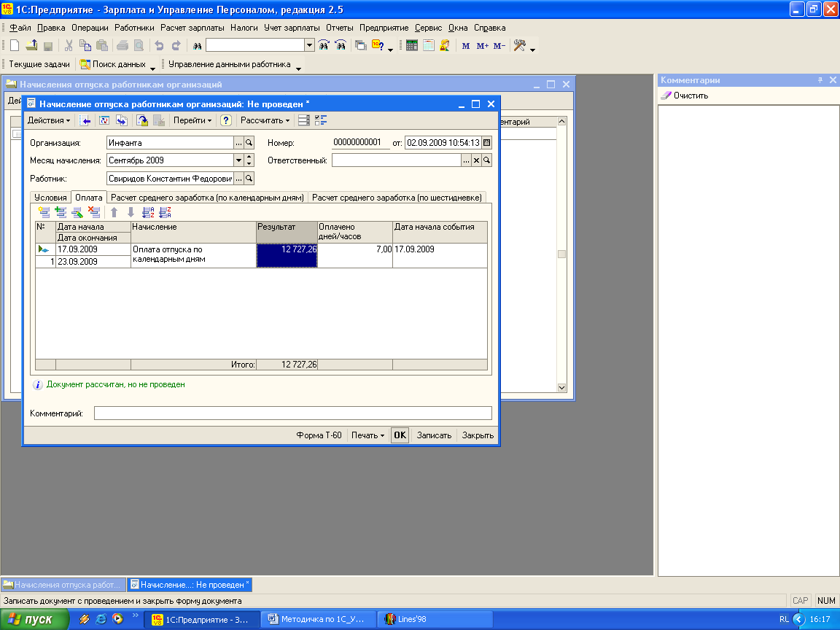Screen dimensions: 840x630
Task: Click the binoculars Find icon left of the search box
Action: 197,46
